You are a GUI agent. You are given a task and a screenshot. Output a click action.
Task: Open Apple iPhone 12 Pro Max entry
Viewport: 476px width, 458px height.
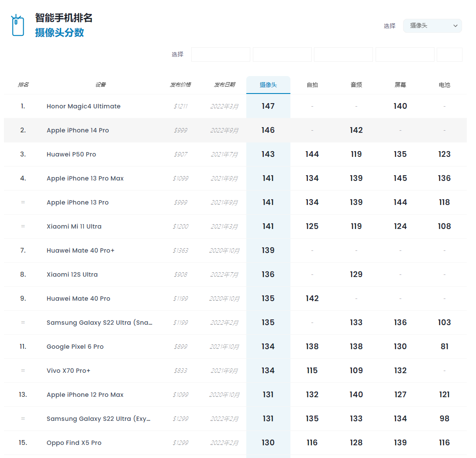point(85,395)
